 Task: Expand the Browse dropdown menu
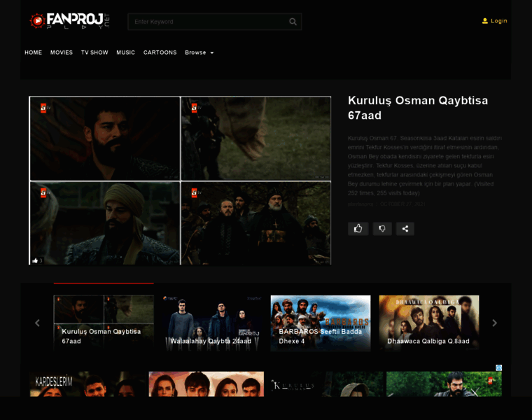click(199, 52)
